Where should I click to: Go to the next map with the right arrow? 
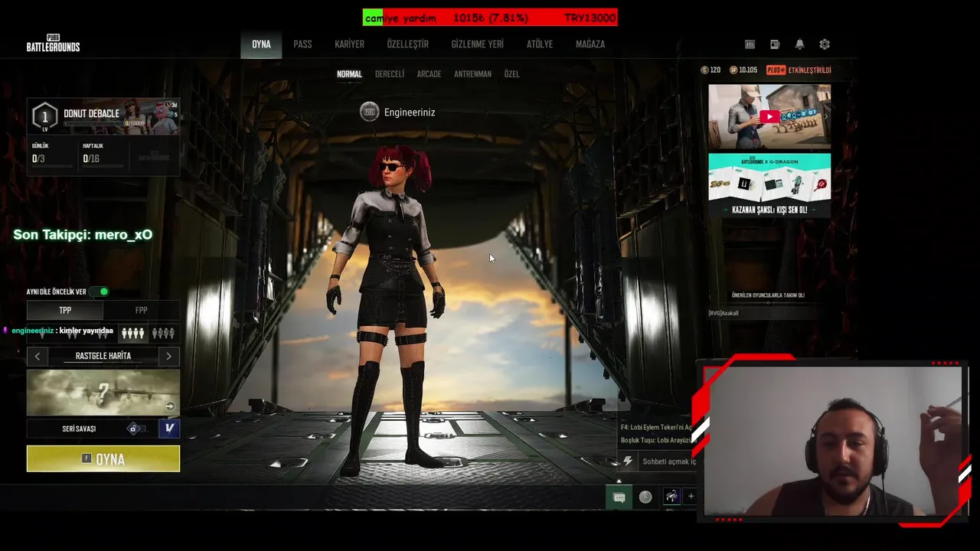[x=168, y=356]
